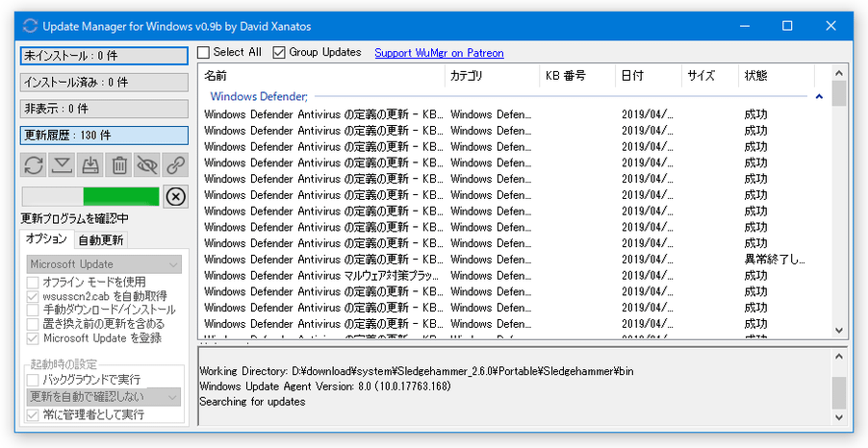Click the 異常終了し... status cell
This screenshot has width=868, height=448.
[x=775, y=260]
